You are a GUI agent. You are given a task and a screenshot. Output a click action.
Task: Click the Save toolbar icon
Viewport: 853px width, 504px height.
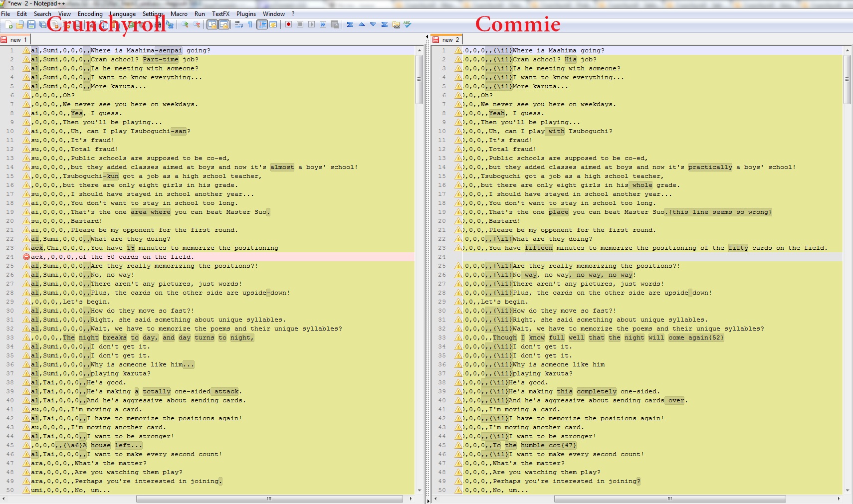tap(31, 24)
